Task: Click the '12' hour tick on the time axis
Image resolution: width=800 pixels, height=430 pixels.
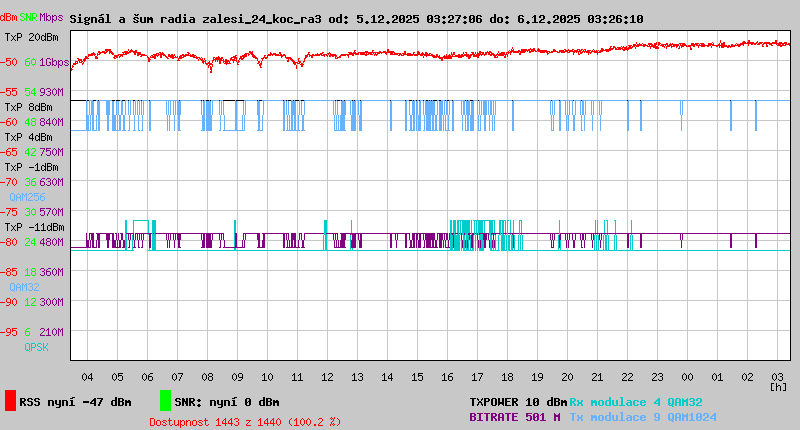Action: [327, 377]
